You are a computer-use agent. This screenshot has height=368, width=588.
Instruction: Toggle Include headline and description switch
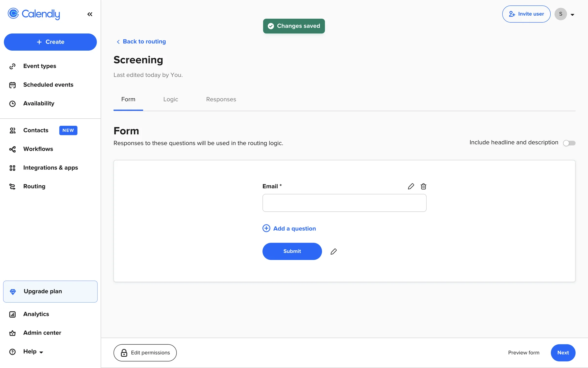point(569,143)
